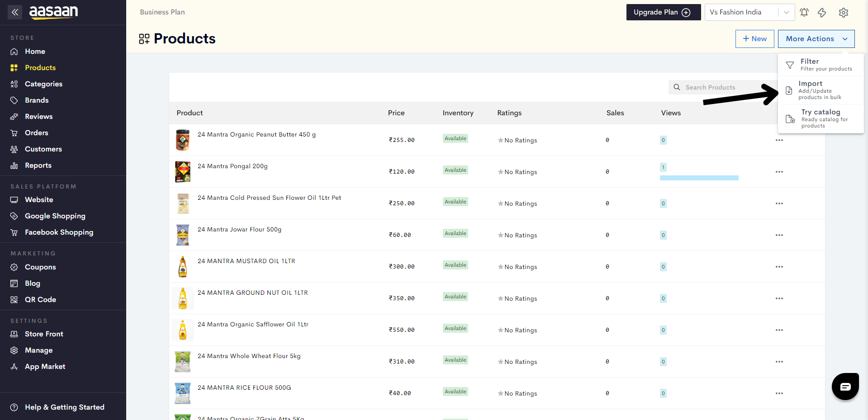
Task: Click the Coupons icon
Action: (14, 267)
